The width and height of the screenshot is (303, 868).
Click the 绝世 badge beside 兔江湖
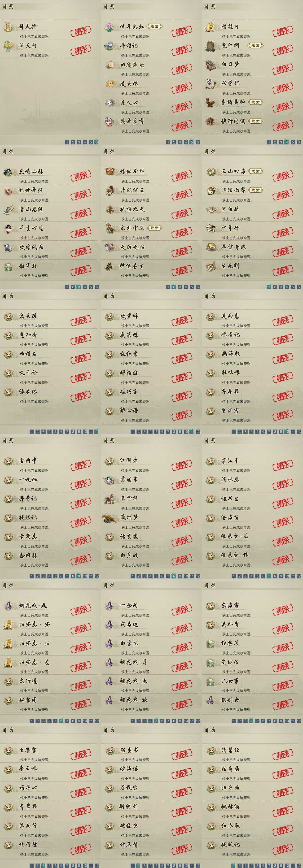click(x=255, y=45)
